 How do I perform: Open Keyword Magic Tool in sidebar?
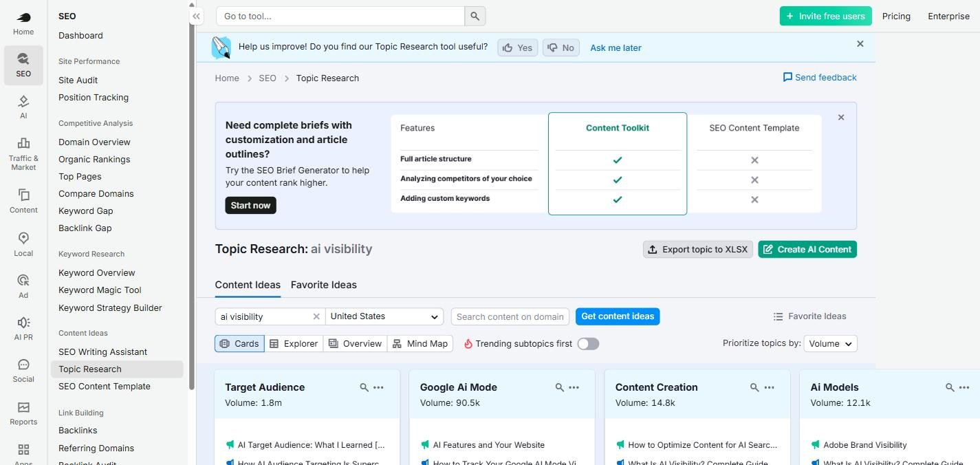100,290
